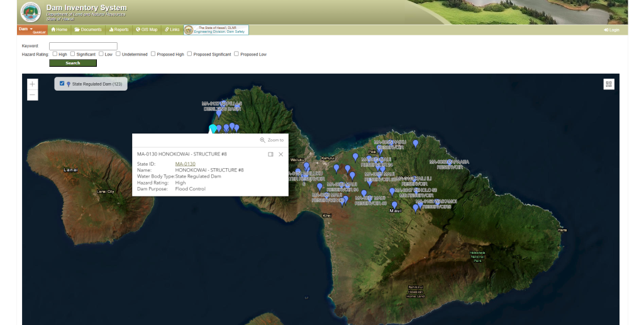This screenshot has height=325, width=644.
Task: Toggle the State Regulated Dam layer checkbox
Action: [62, 83]
